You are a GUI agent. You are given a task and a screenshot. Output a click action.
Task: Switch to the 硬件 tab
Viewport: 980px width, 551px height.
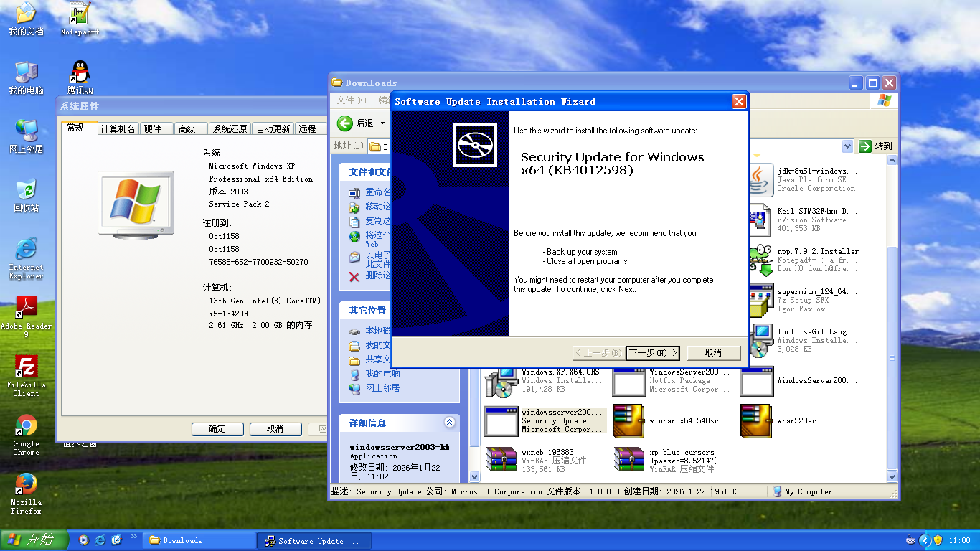[153, 129]
